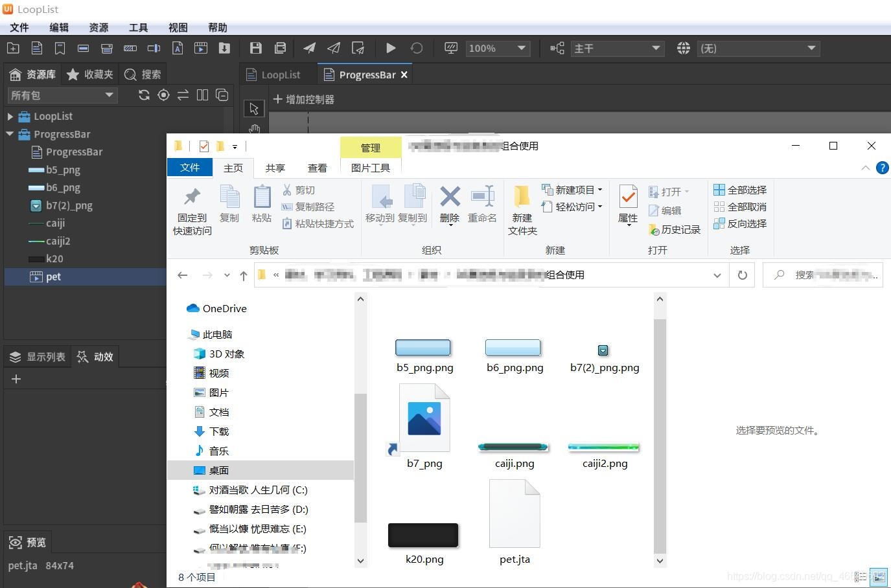Click the 增加控制器 button

(303, 99)
